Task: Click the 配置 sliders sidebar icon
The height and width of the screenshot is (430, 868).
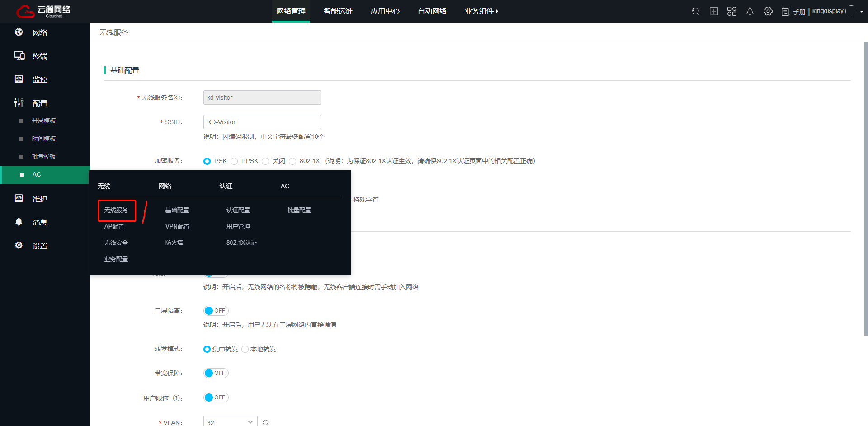Action: pos(19,103)
